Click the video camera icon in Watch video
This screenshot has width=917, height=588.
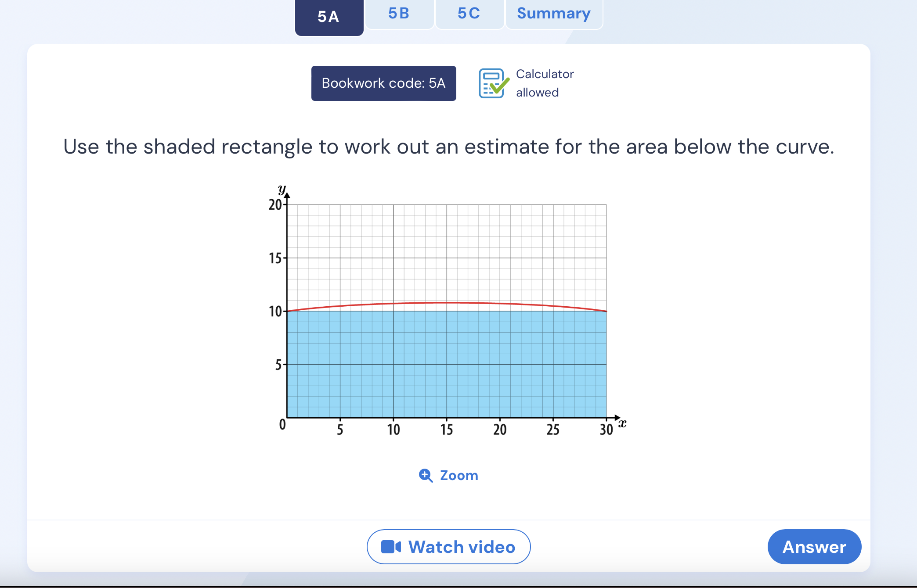(x=391, y=547)
